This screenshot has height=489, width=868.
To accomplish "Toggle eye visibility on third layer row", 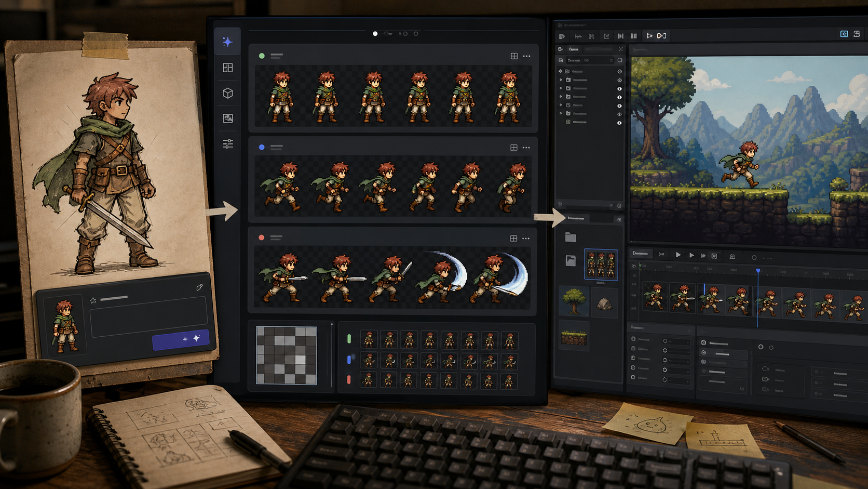I will pyautogui.click(x=619, y=89).
